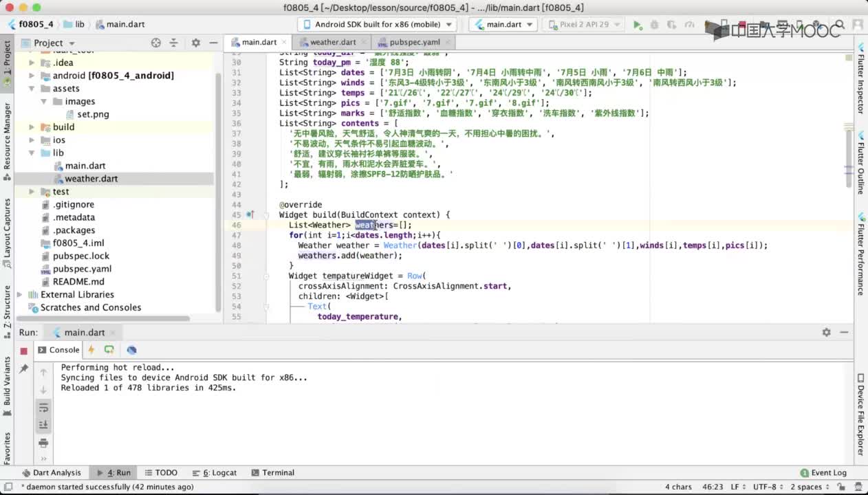Toggle the Flutter Performance panel

[x=860, y=254]
